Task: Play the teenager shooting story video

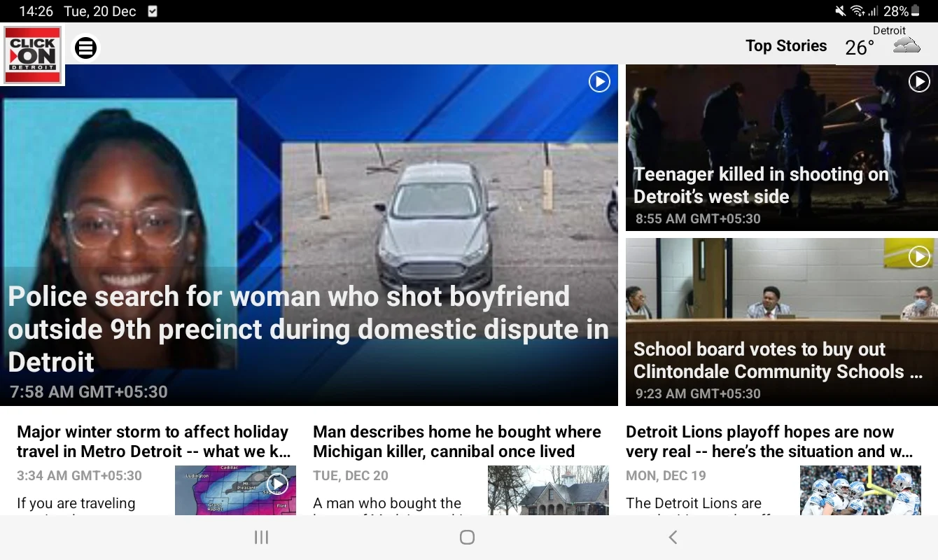Action: (x=919, y=82)
